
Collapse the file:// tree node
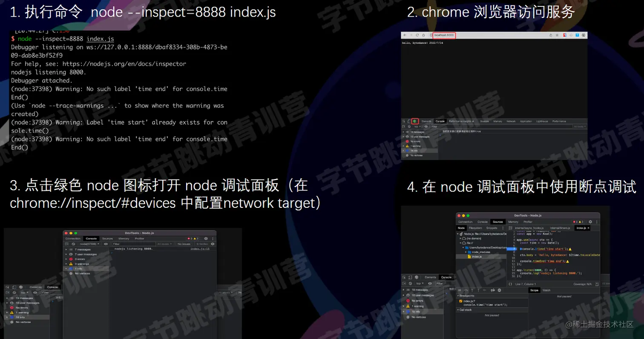[460, 243]
